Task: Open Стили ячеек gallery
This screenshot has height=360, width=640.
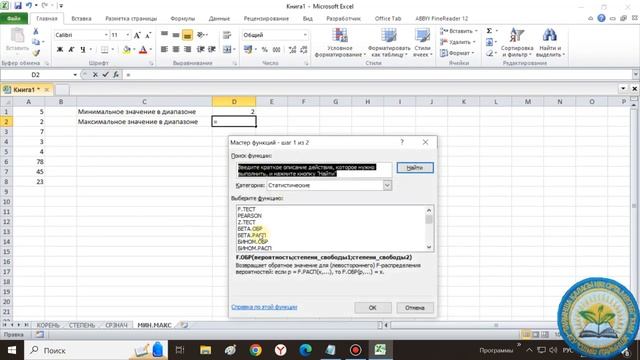Action: coord(422,42)
